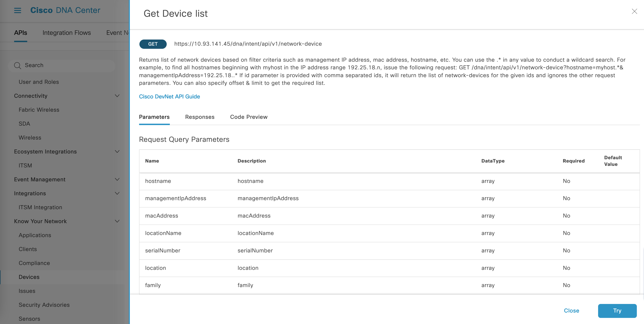The image size is (644, 324).
Task: Open the Cisco DevNet API Guide link
Action: coord(169,96)
